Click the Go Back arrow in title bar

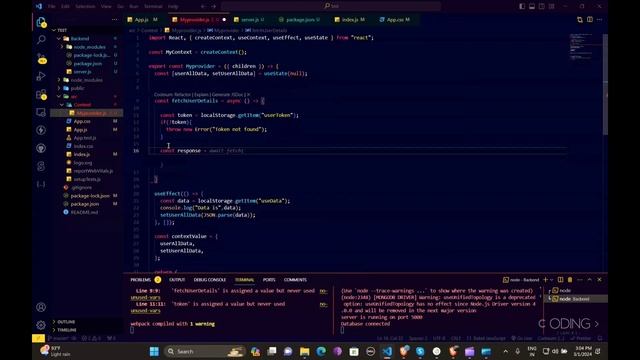click(x=203, y=6)
